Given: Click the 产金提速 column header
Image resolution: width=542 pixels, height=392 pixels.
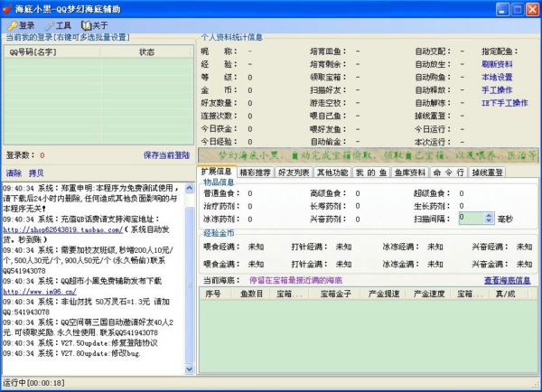Looking at the screenshot, I should pos(384,294).
